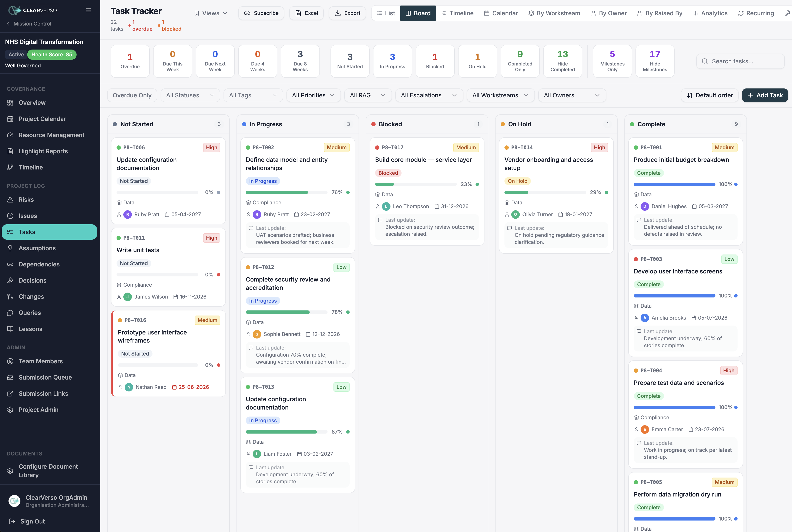Switch to the List view tab
This screenshot has width=792, height=532.
(386, 13)
